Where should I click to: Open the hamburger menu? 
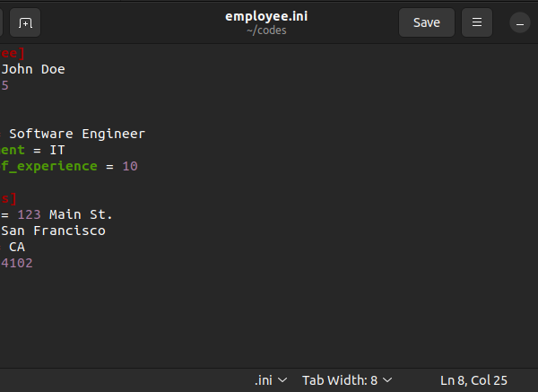pos(477,22)
